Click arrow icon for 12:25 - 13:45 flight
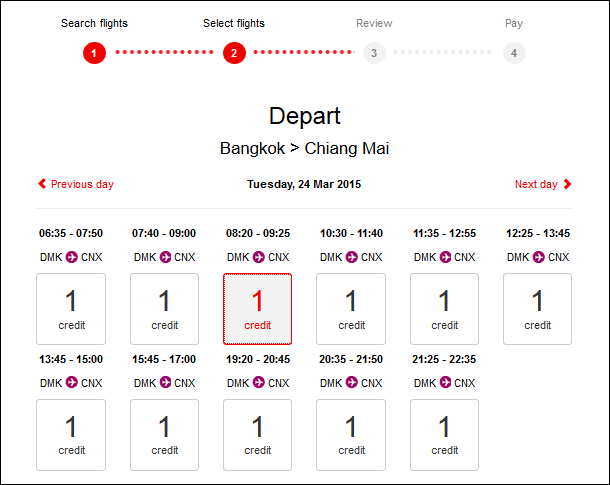Image resolution: width=610 pixels, height=485 pixels. [538, 257]
